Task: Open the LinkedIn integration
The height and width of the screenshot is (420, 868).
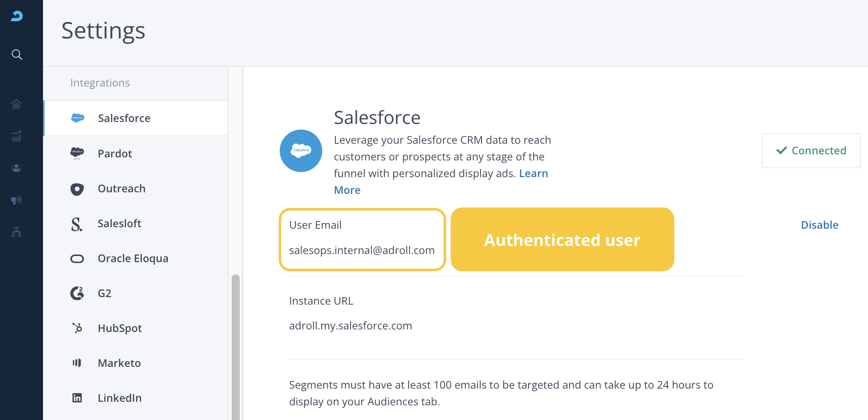Action: [x=119, y=398]
